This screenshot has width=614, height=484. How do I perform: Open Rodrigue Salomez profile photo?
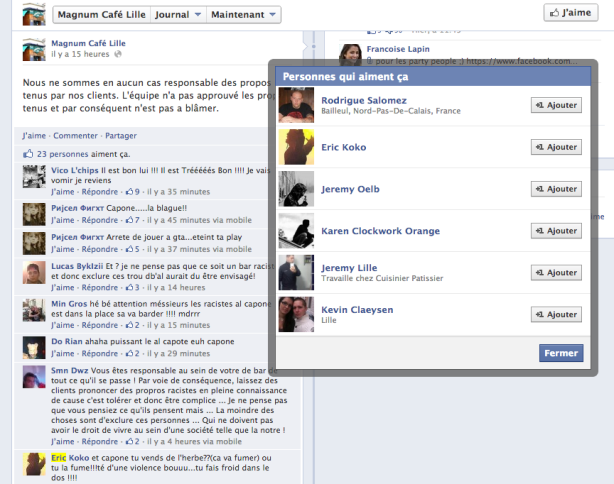click(296, 105)
